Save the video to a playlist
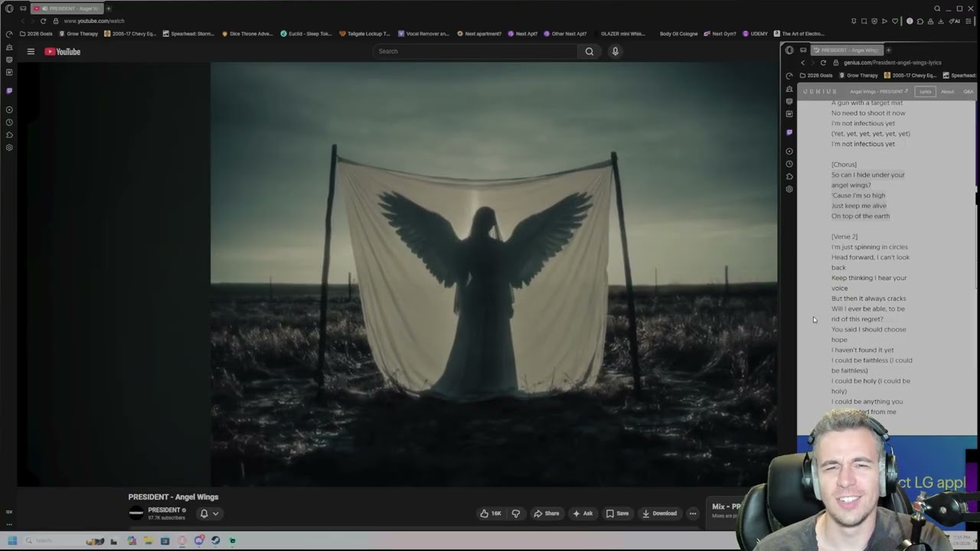The image size is (980, 551). (x=617, y=514)
